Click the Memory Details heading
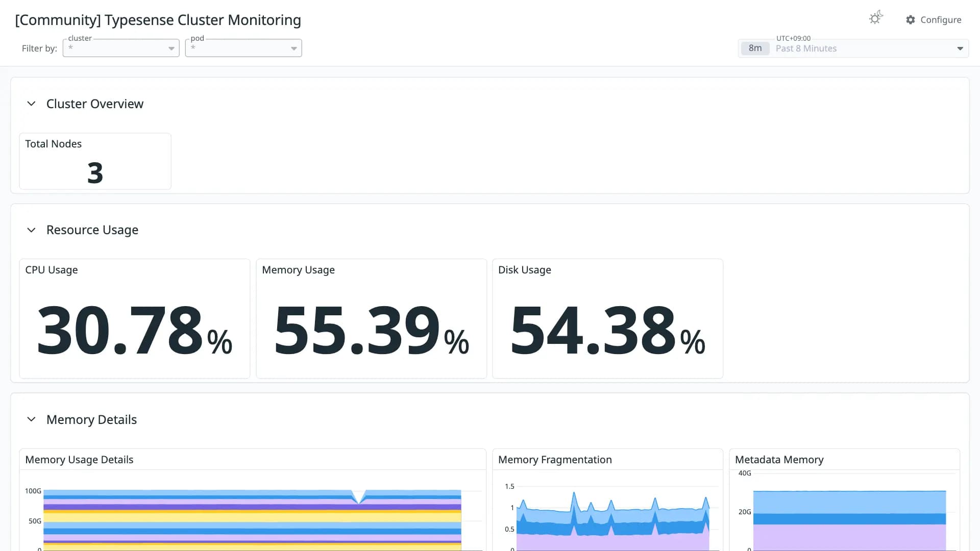980x551 pixels. tap(91, 419)
